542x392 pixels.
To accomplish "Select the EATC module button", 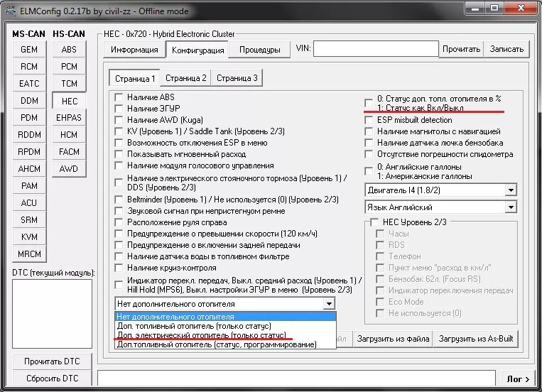I will [x=29, y=83].
